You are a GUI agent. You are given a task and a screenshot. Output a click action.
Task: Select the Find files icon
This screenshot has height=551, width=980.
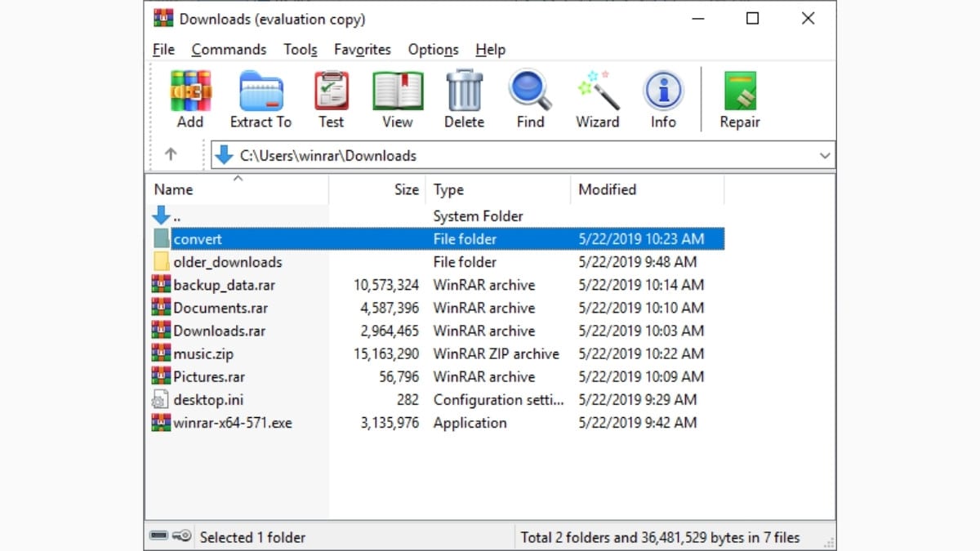[x=529, y=94]
